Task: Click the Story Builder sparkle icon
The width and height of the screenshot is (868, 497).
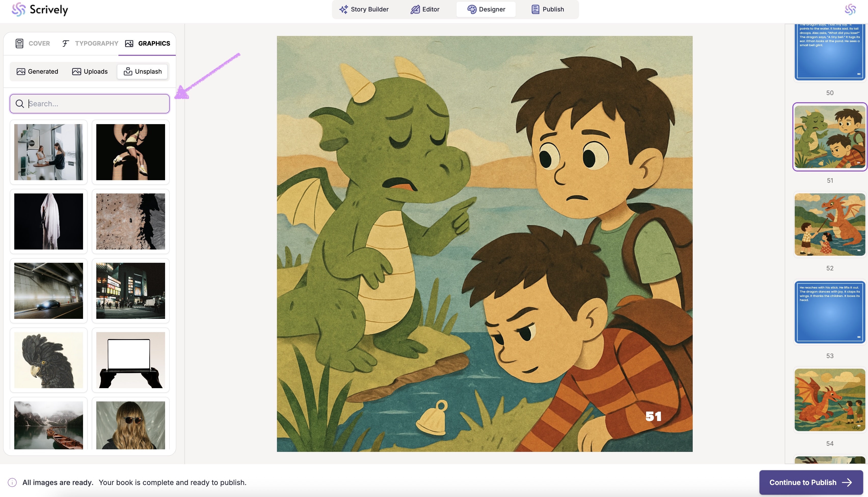Action: [343, 9]
